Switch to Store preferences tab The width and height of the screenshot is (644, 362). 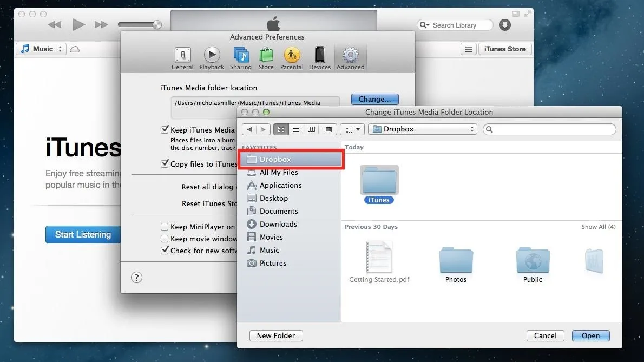coord(266,58)
